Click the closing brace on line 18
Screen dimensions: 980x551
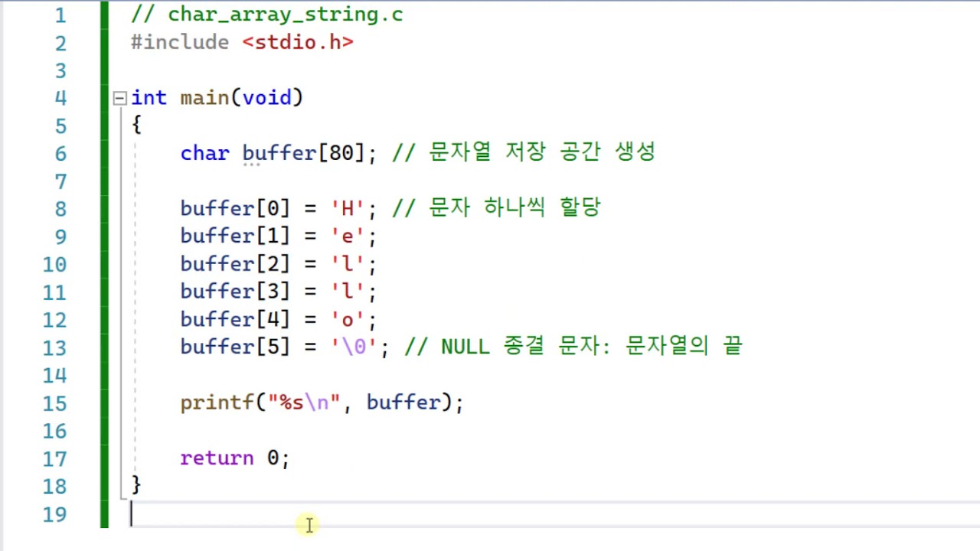[136, 484]
